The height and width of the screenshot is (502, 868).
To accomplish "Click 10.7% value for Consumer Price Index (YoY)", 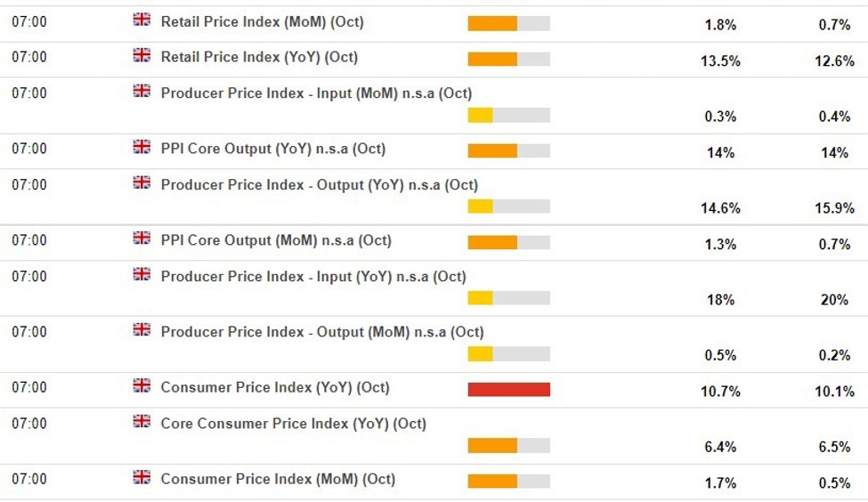I will point(719,392).
